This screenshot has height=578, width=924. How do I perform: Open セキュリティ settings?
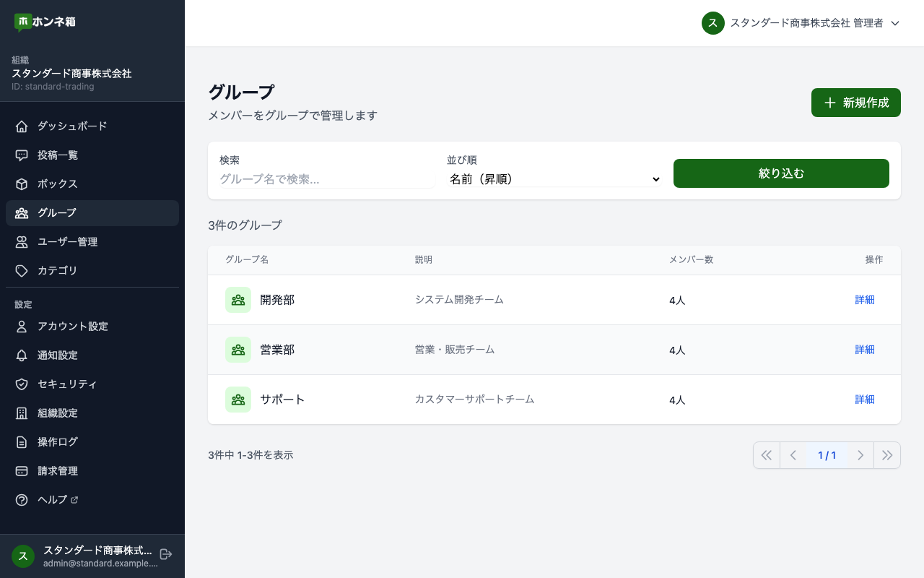[x=67, y=384]
